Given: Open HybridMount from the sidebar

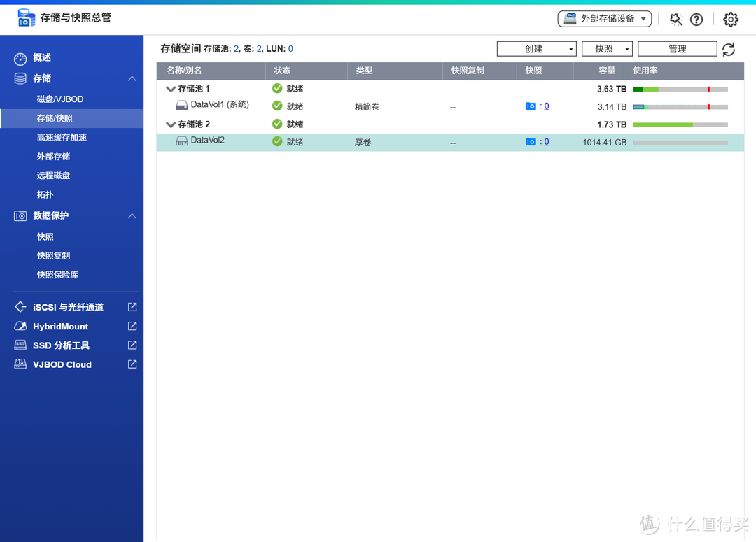Looking at the screenshot, I should coord(60,326).
